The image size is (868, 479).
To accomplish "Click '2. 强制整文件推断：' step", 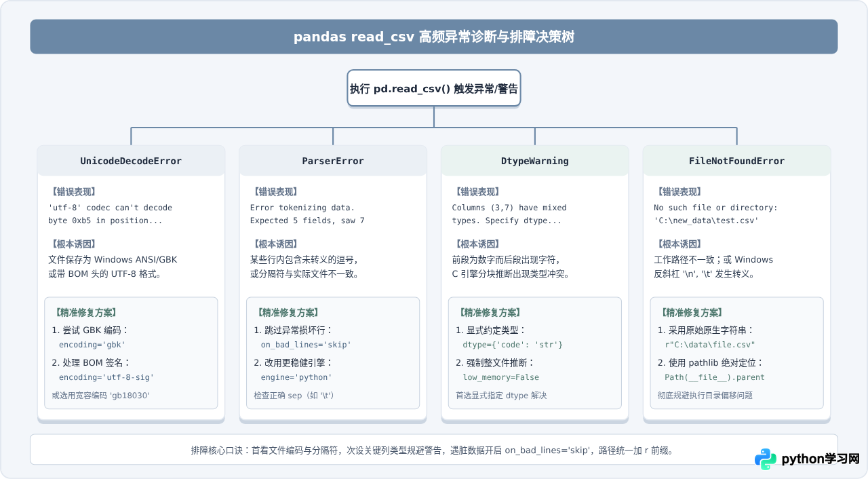I will pos(496,362).
